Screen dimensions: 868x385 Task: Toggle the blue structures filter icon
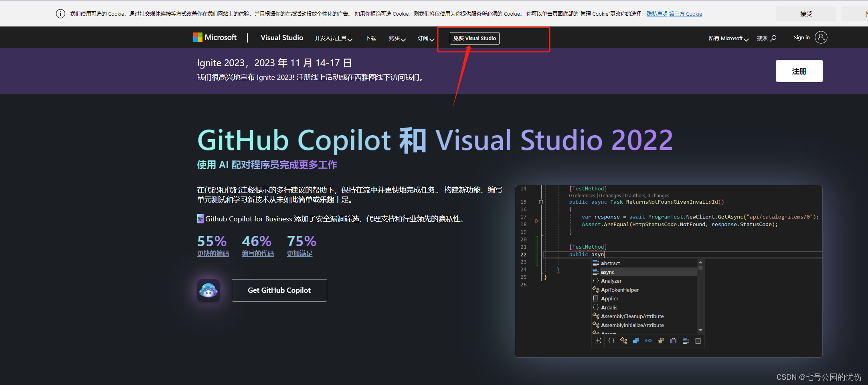pos(636,340)
